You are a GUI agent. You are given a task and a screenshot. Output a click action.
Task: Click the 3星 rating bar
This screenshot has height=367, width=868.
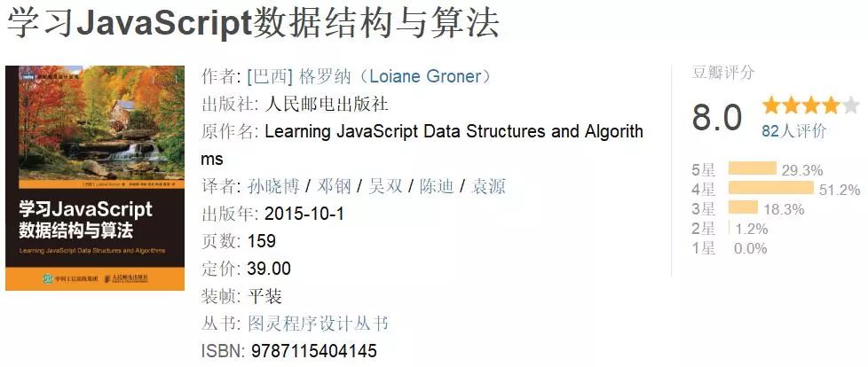(x=743, y=208)
